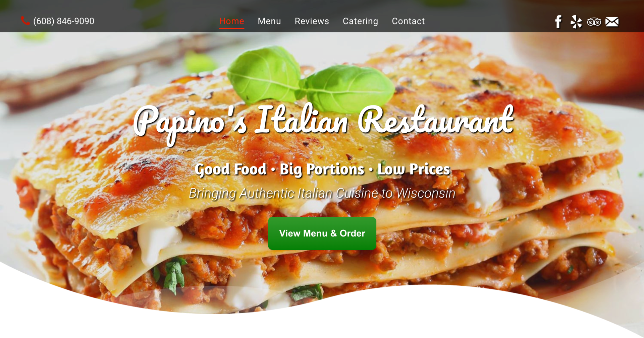This screenshot has width=644, height=338.
Task: Go to the Home nav item
Action: pyautogui.click(x=231, y=21)
